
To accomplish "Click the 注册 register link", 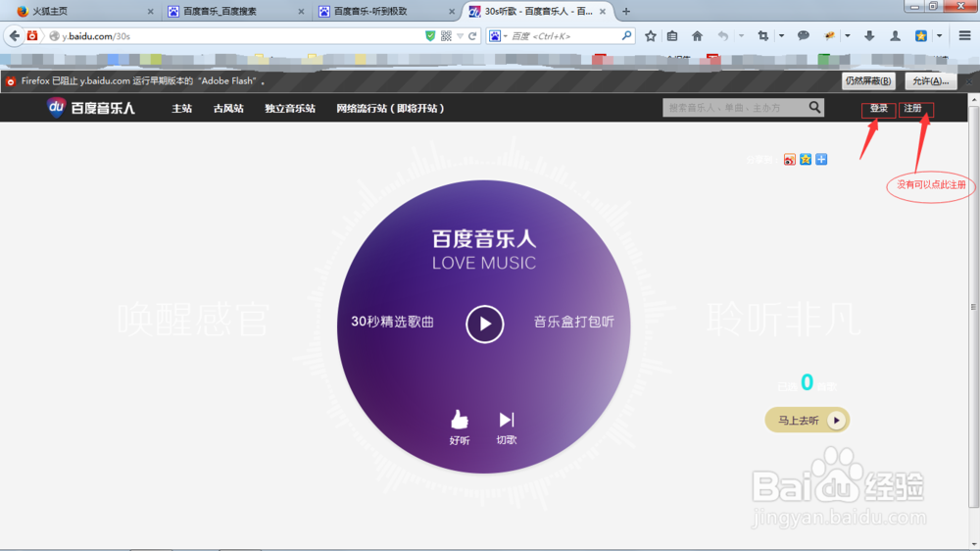I will (x=912, y=108).
